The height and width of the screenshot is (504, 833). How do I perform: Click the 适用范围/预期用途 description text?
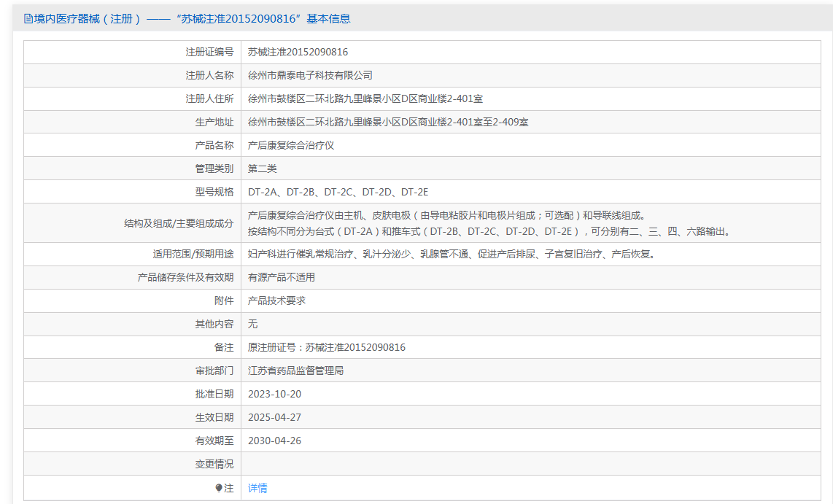click(x=453, y=254)
